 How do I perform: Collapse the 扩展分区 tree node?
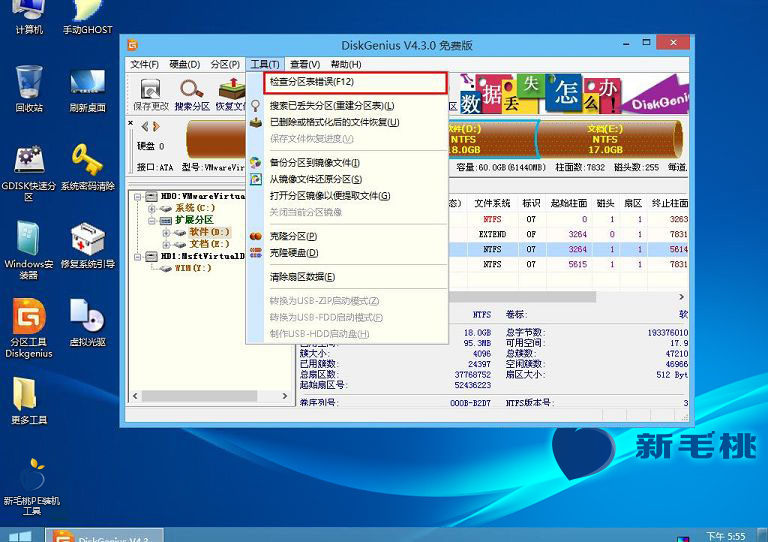point(152,220)
